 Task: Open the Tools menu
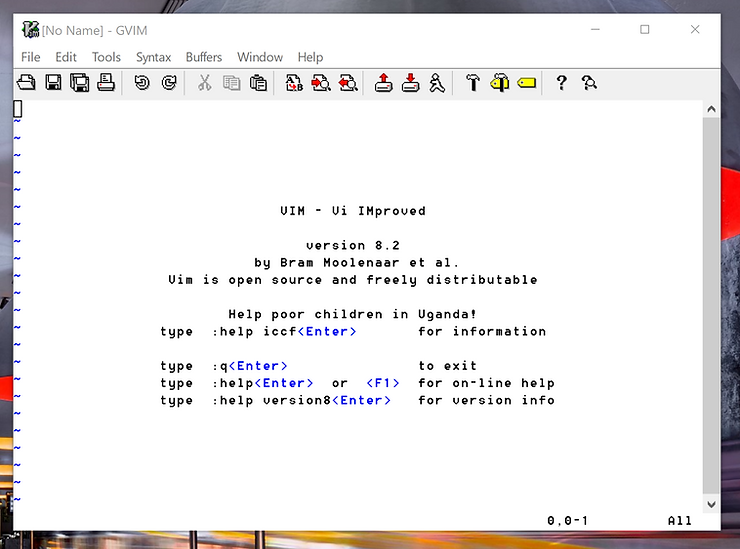(106, 57)
